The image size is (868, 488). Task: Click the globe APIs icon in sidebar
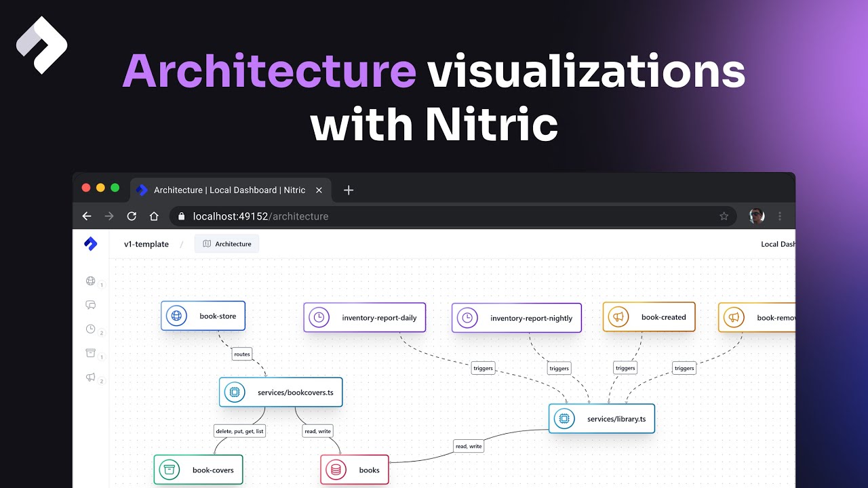91,281
